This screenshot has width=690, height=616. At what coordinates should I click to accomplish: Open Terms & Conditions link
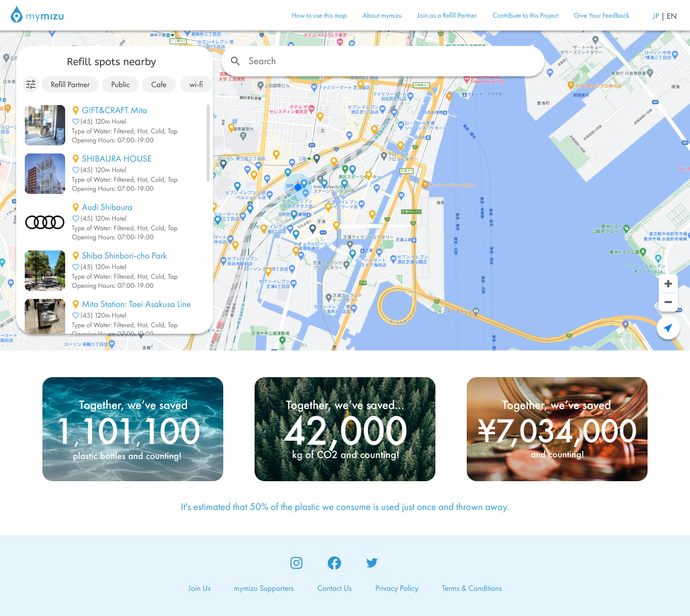click(471, 588)
